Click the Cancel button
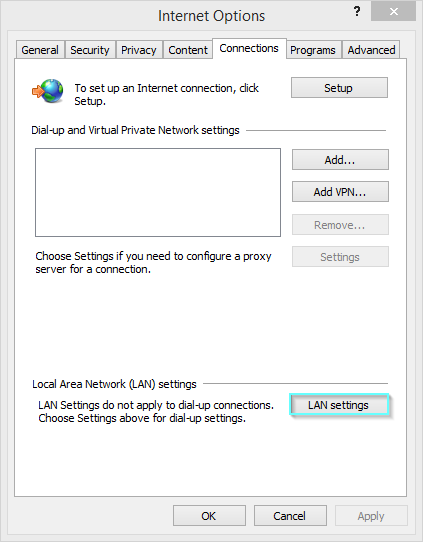Image resolution: width=423 pixels, height=542 pixels. pyautogui.click(x=290, y=516)
